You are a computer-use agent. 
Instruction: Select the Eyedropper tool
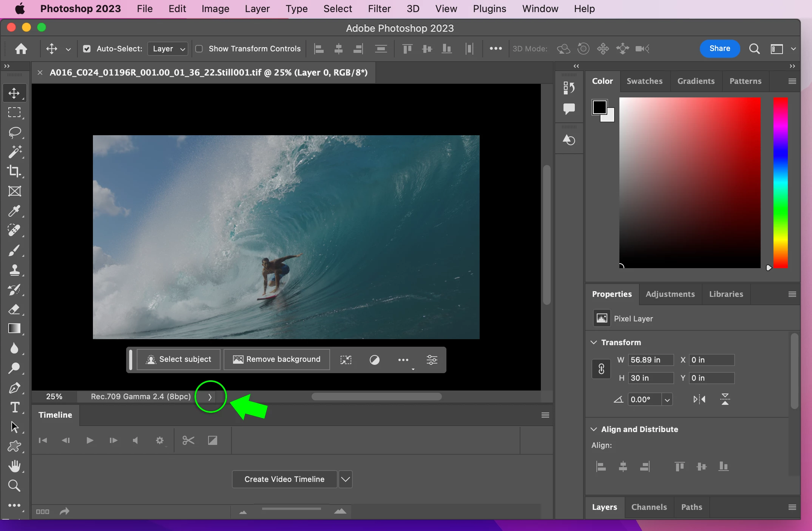tap(14, 211)
